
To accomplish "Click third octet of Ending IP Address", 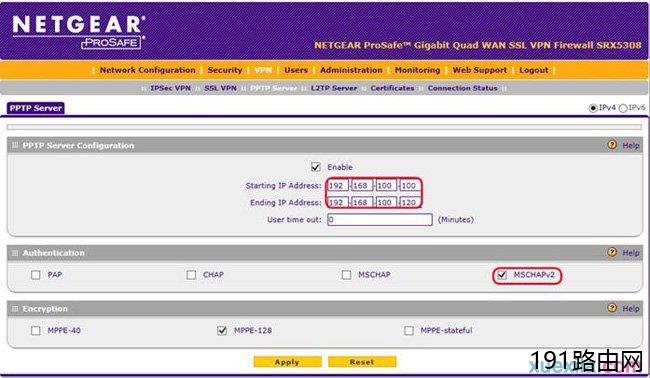I will 386,202.
